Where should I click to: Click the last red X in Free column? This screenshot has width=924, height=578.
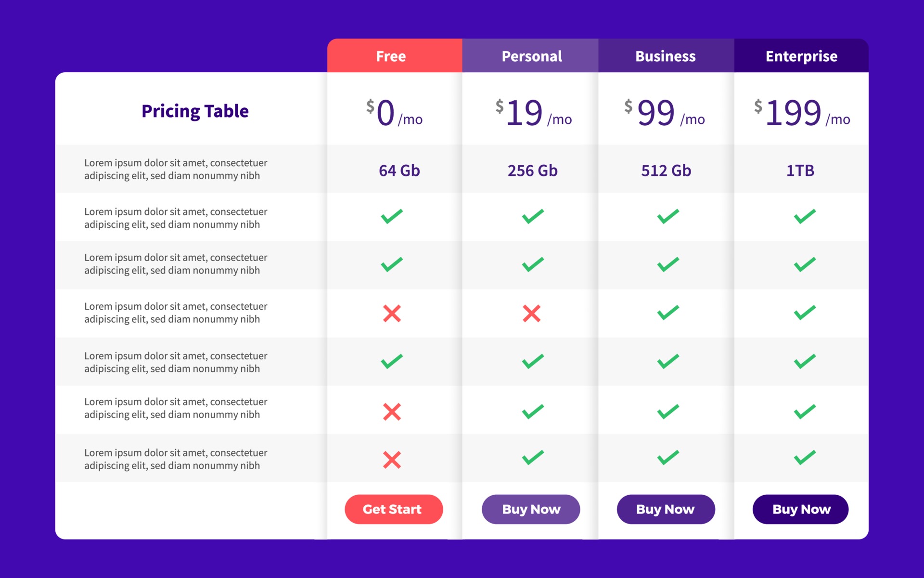(393, 459)
